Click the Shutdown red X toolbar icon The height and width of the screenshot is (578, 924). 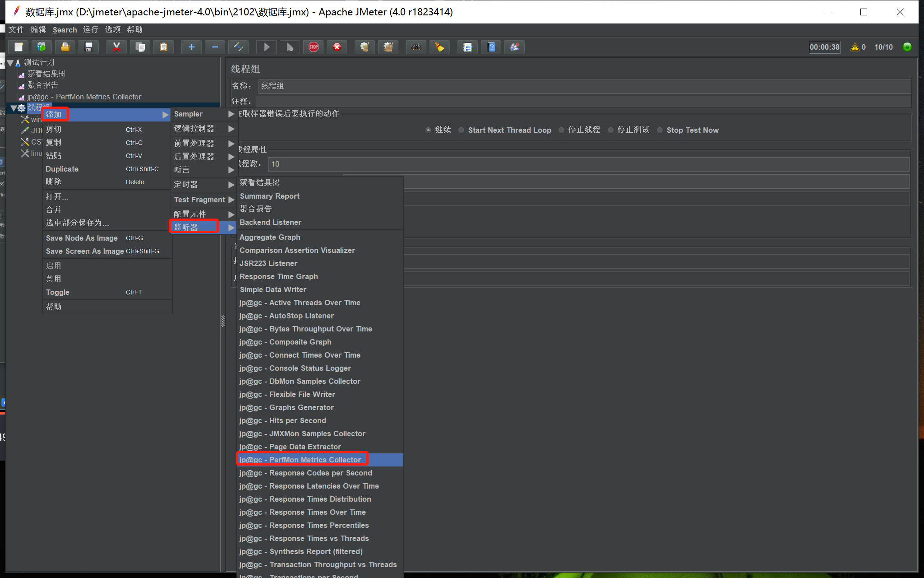pyautogui.click(x=337, y=47)
